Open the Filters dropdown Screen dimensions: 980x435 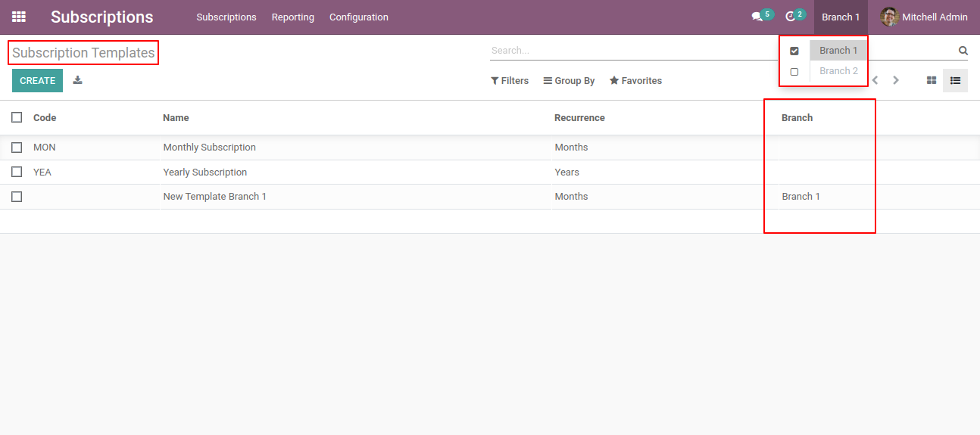pyautogui.click(x=510, y=81)
